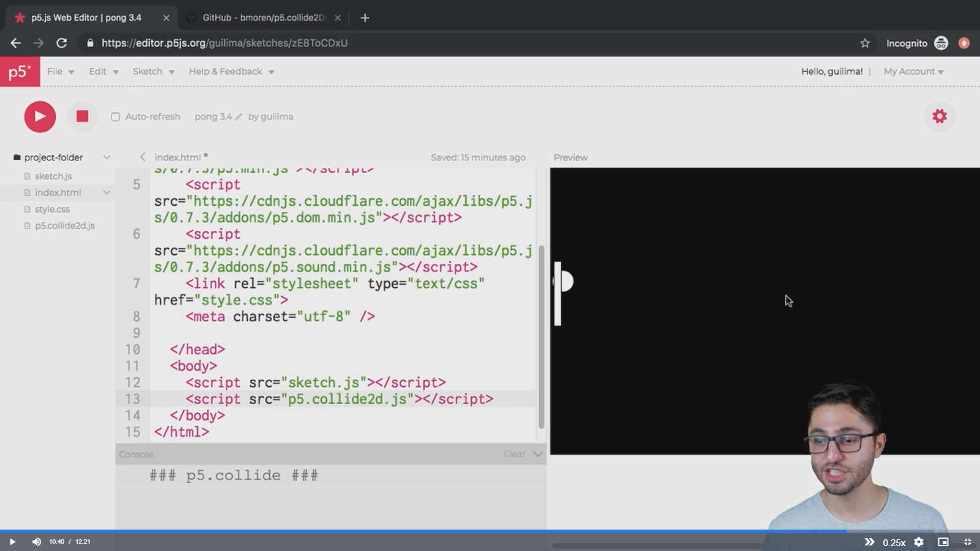Close the GitHub p5.collide2D tab
This screenshot has height=551, width=980.
click(337, 18)
